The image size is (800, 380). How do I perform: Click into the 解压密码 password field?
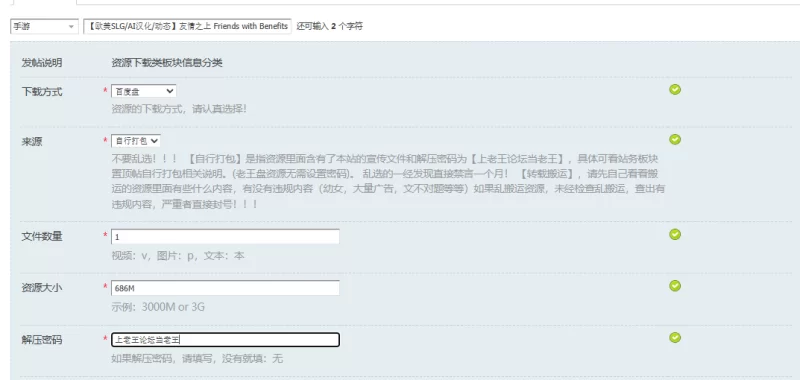pos(225,340)
